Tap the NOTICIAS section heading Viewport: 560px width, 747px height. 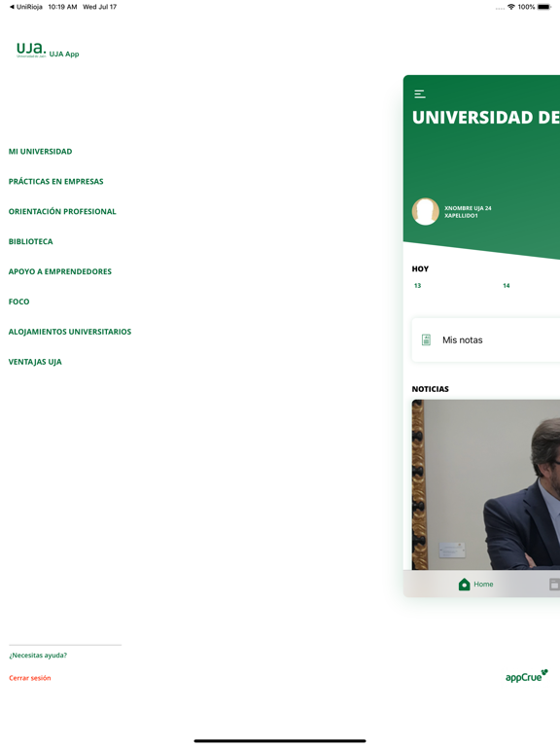tap(430, 389)
